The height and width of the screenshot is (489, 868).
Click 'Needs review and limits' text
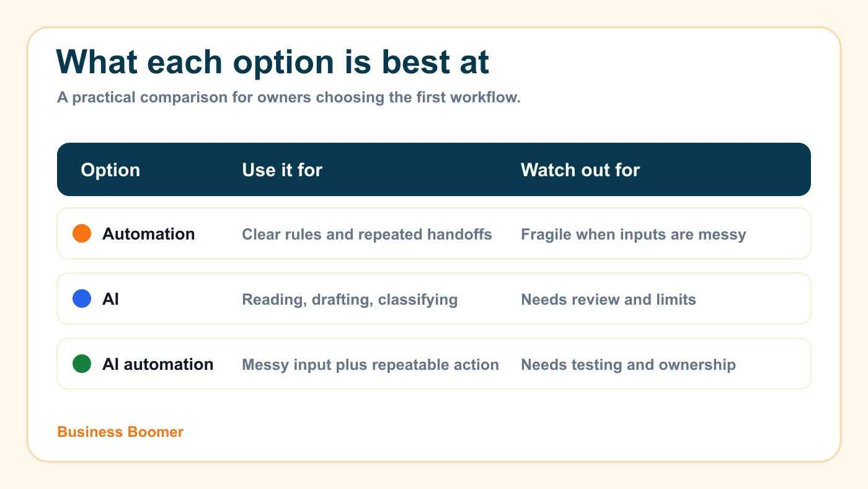point(609,300)
